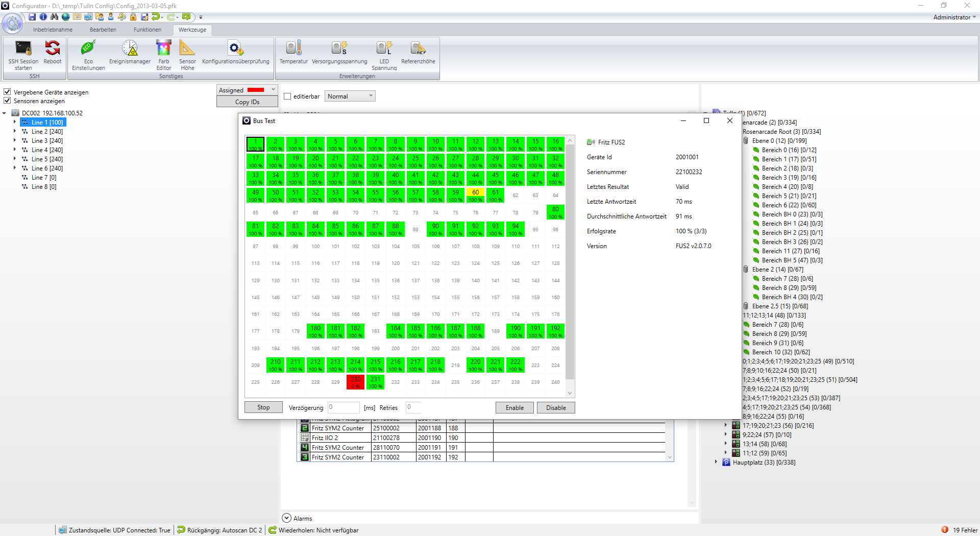The height and width of the screenshot is (536, 980).
Task: Select the yellow device cell 60 in Bus Test
Action: (475, 195)
